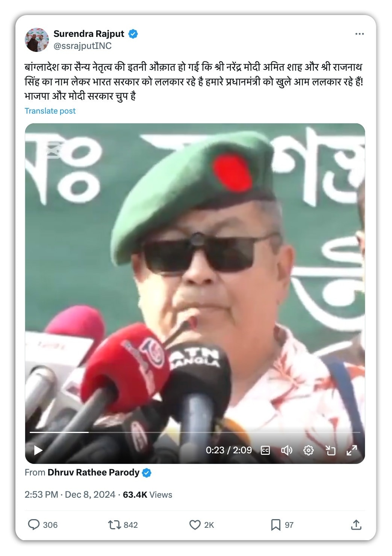Expand video to fullscreen

pos(352,450)
